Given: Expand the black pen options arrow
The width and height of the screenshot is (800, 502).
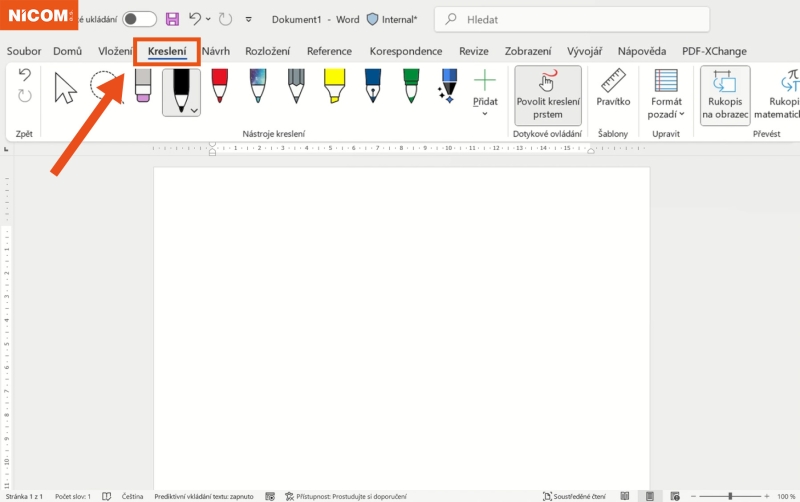Looking at the screenshot, I should point(193,109).
